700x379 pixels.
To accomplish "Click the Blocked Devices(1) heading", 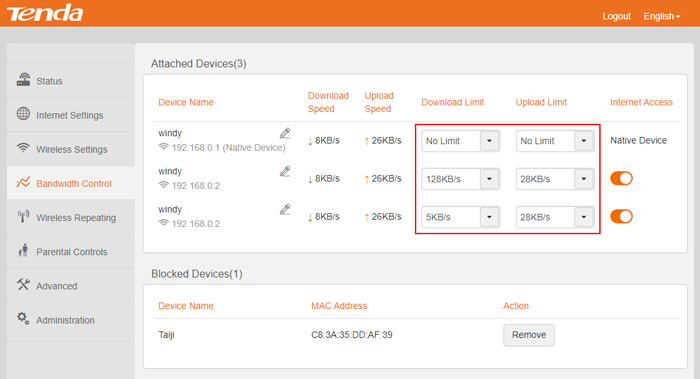I will point(197,274).
